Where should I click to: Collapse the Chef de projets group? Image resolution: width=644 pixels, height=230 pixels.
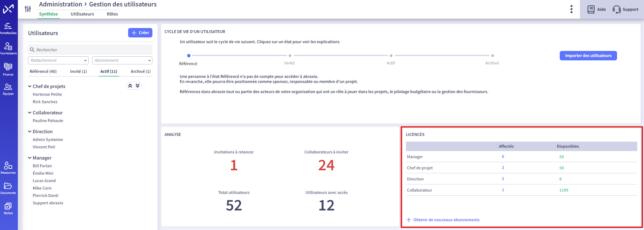pos(30,86)
